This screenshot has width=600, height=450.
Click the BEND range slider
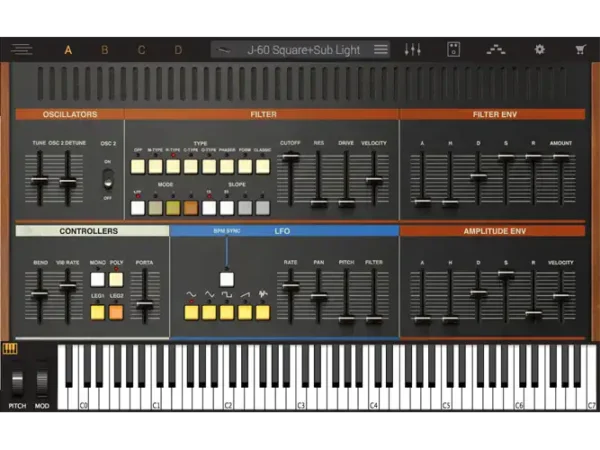[x=39, y=294]
